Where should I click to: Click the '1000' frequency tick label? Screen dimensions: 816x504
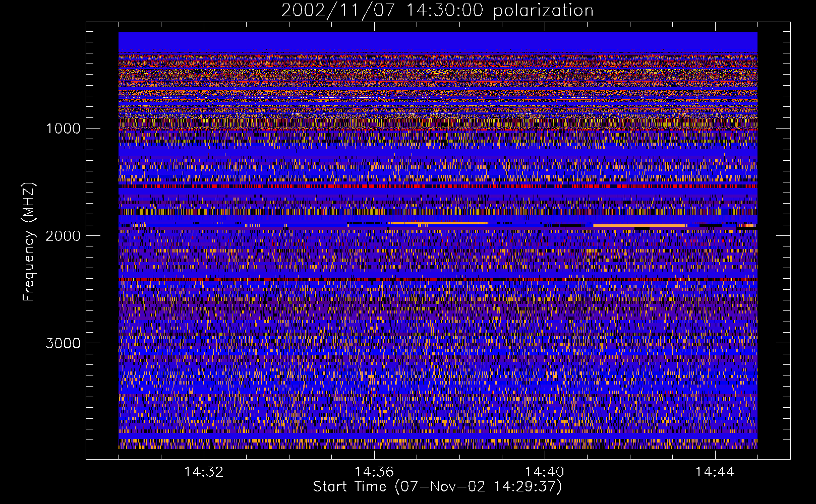coord(63,128)
